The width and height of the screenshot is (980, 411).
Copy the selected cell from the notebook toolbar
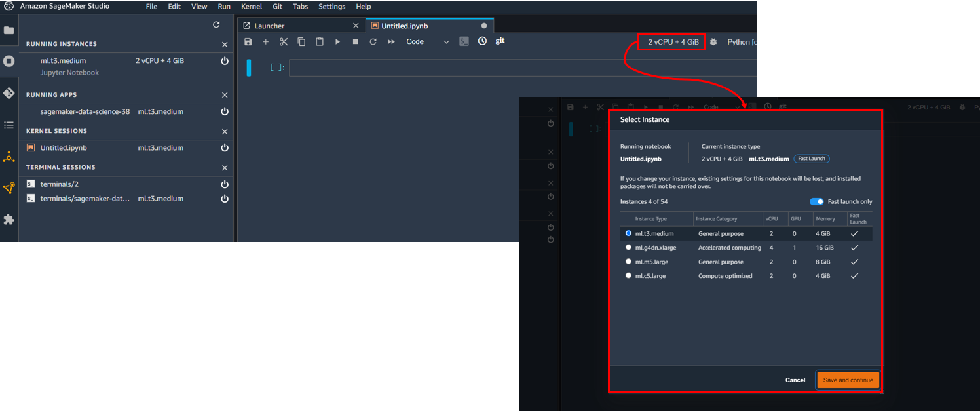(x=301, y=41)
